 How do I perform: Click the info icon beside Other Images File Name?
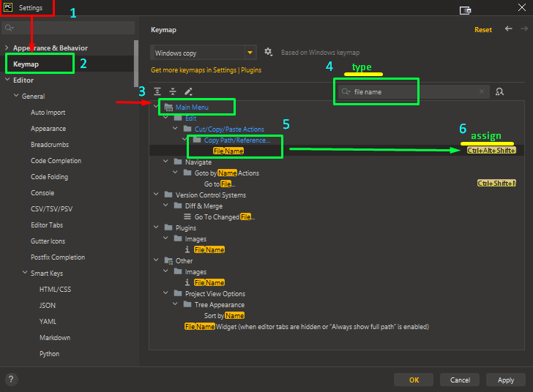(x=187, y=282)
